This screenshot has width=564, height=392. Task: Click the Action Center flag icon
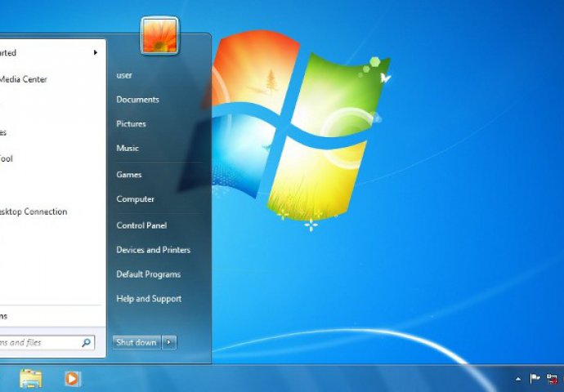(x=535, y=379)
